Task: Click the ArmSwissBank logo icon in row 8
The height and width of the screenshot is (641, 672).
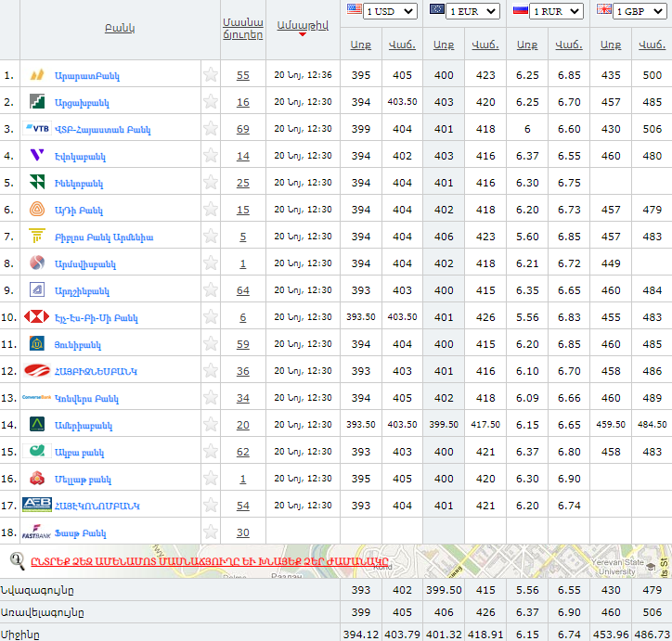Action: pos(37,263)
